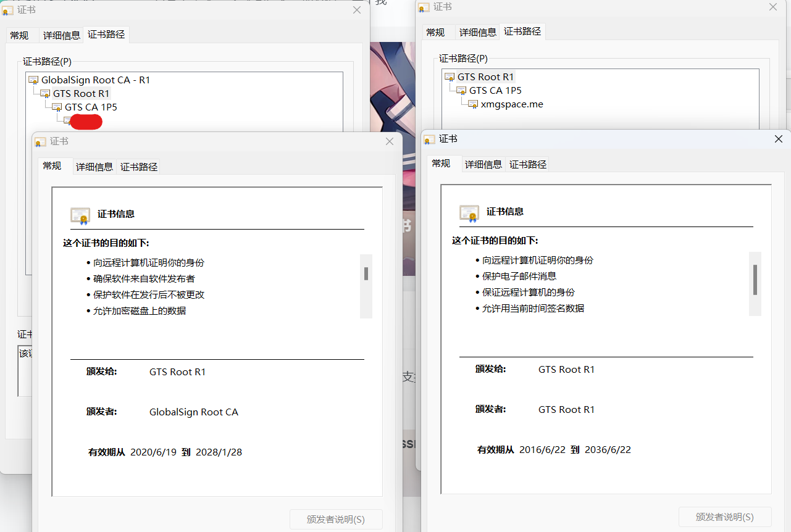Click 证书路径(P) label in GlobalSign path window
Screen dimensions: 791x532
[48, 62]
